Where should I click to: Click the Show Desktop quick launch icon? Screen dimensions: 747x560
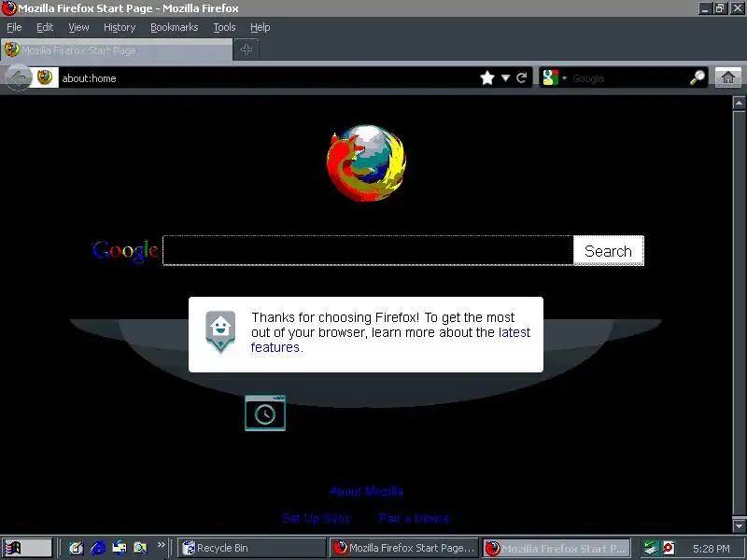point(77,548)
